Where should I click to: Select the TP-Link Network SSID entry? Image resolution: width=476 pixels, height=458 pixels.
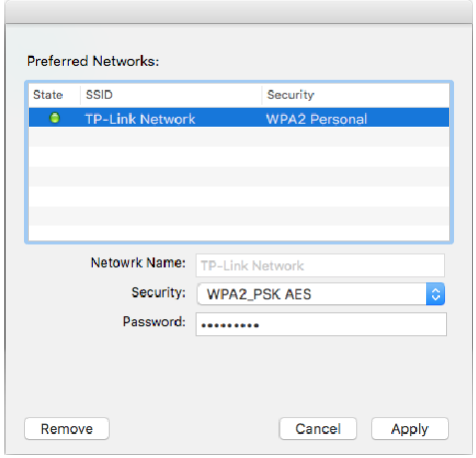click(x=140, y=119)
